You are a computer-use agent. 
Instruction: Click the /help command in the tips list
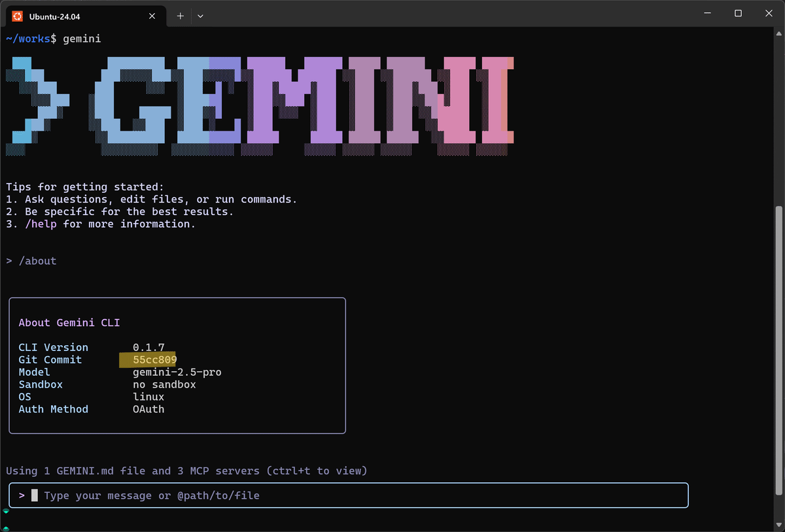(x=41, y=224)
